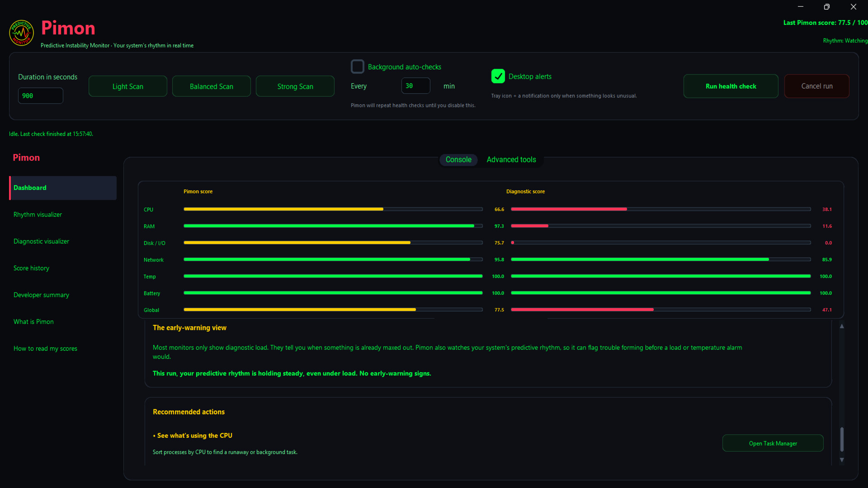Open the Dashboard sidebar item
The image size is (868, 488).
click(x=63, y=188)
